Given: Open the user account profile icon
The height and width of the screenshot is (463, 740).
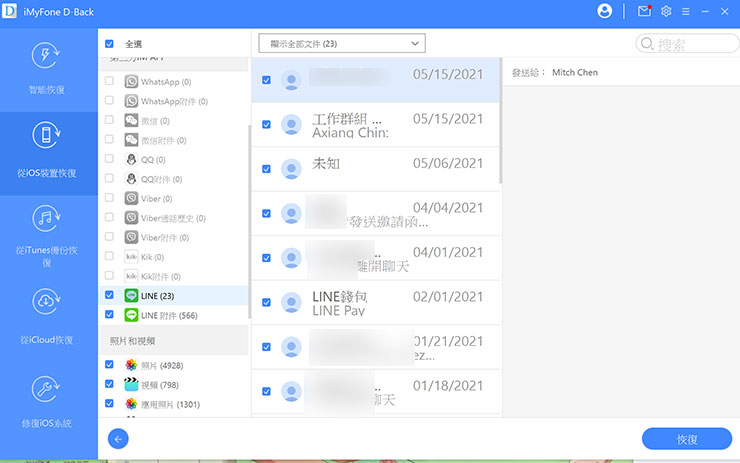Looking at the screenshot, I should 604,11.
